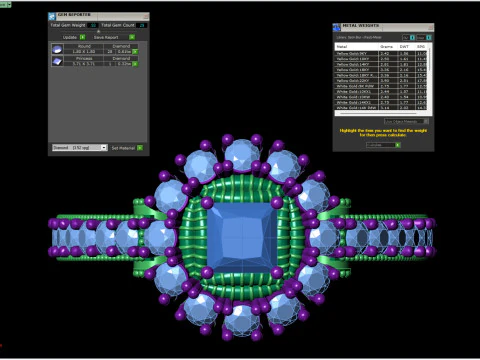The height and width of the screenshot is (360, 480).
Task: Click the green Calculate button
Action: coord(398,145)
